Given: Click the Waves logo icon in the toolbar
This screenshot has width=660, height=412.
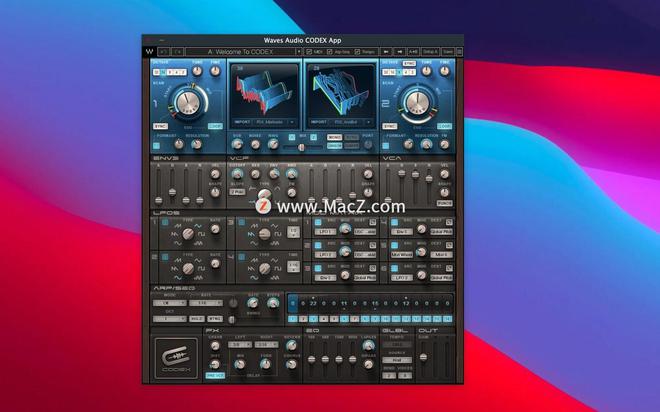Looking at the screenshot, I should point(150,51).
